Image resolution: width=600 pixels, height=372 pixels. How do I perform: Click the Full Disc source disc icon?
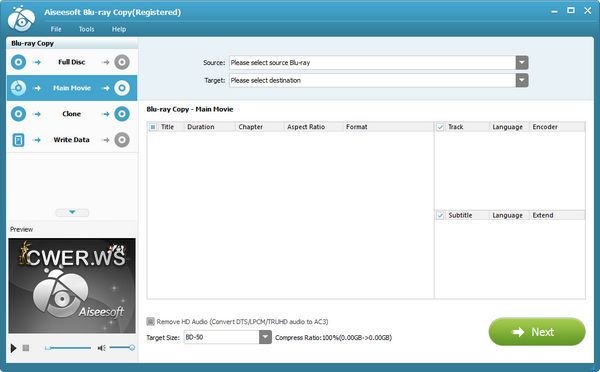click(18, 62)
